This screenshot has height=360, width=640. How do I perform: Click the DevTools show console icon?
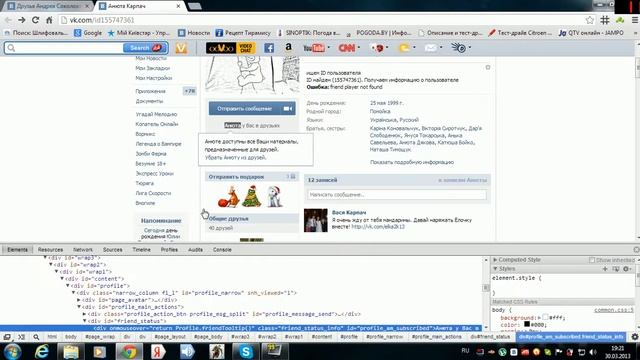[x=21, y=337]
